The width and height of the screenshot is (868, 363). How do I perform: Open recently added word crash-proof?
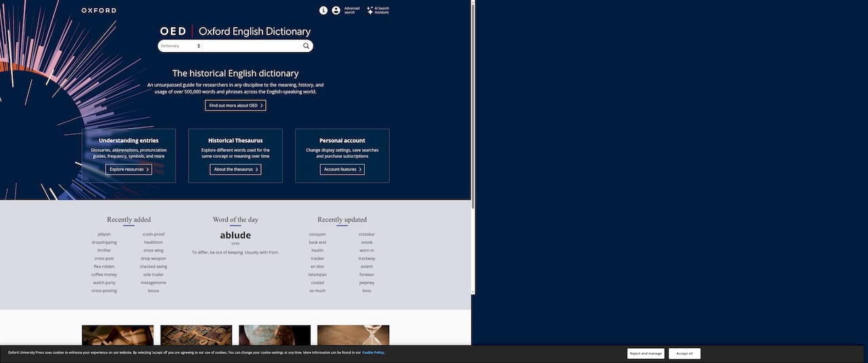click(153, 234)
